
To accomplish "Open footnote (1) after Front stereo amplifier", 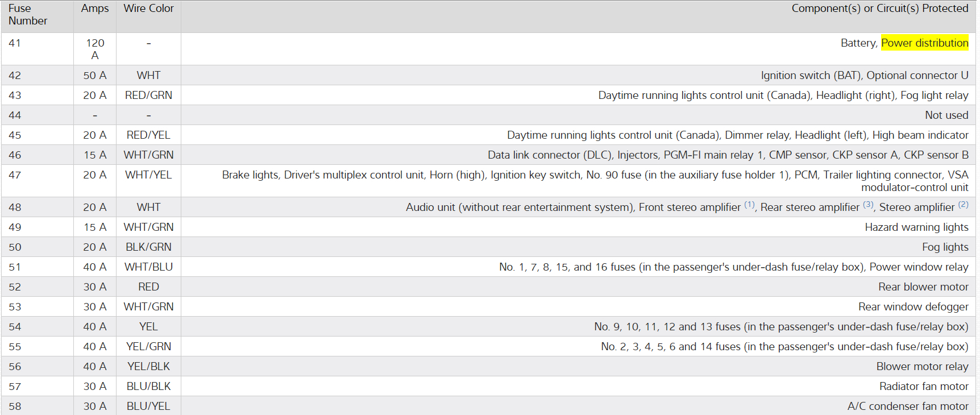I will coord(749,205).
